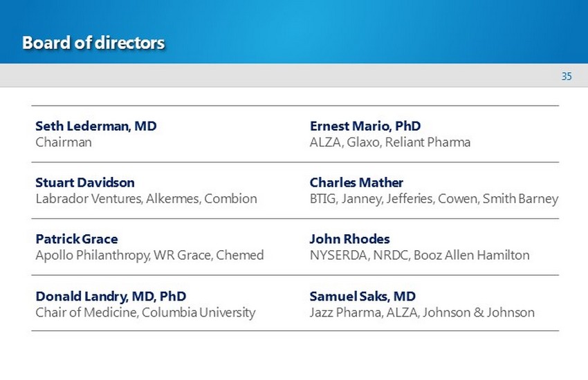Click "Labrador Ventures, Alkermes, Combion" affiliation line

click(146, 199)
